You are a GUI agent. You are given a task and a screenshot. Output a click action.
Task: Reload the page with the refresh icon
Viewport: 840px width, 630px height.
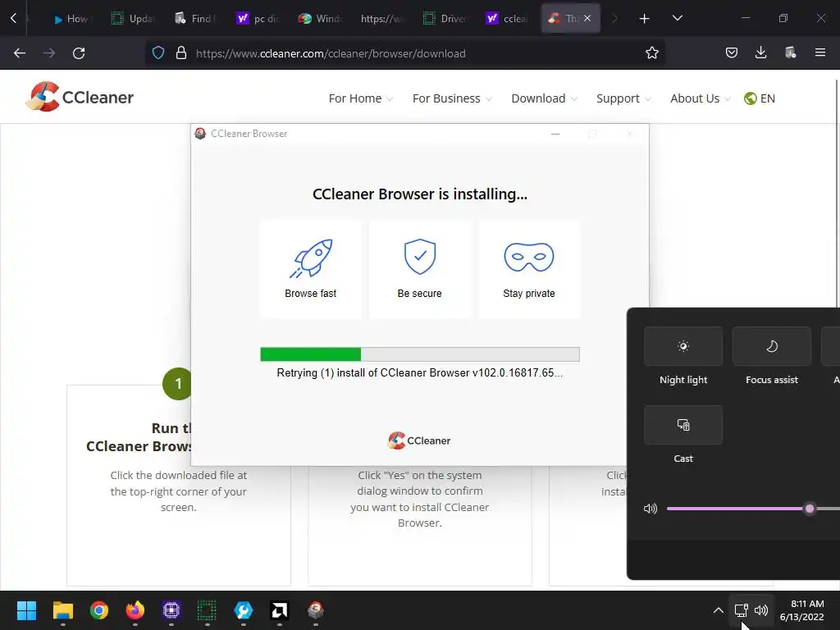point(79,53)
